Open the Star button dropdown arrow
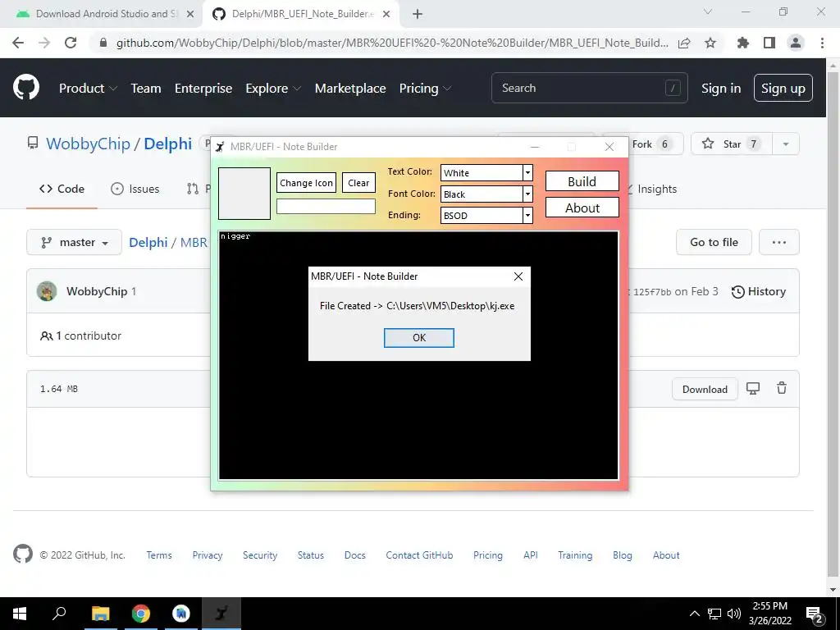 pyautogui.click(x=785, y=144)
